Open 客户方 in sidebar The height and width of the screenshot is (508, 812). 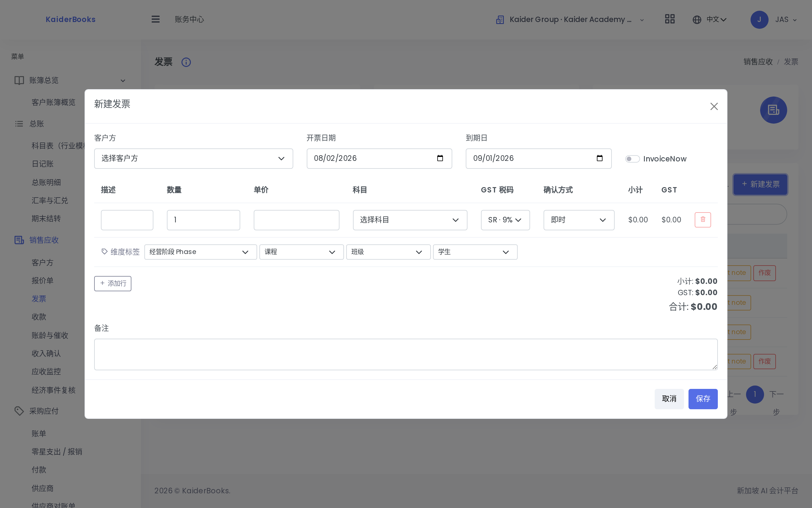[43, 263]
